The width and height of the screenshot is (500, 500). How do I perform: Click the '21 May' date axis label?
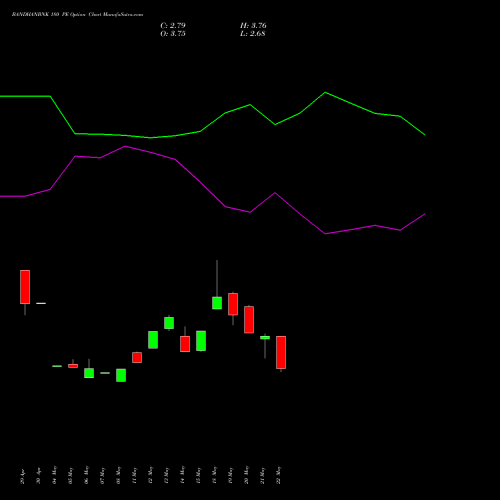pos(263,475)
